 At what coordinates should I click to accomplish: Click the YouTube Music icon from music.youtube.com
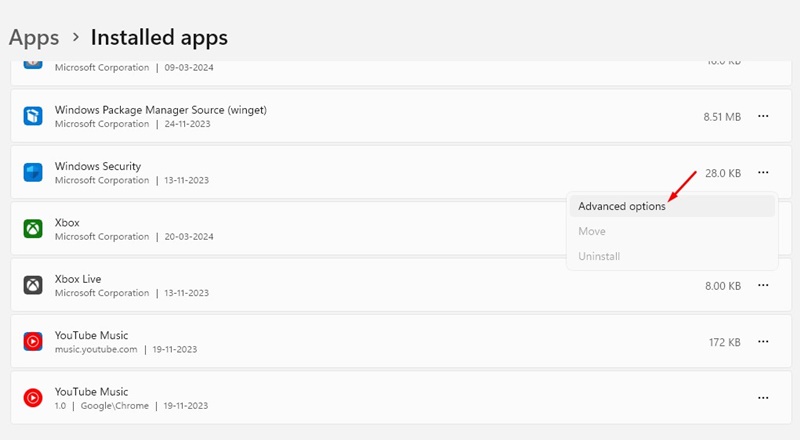[33, 342]
